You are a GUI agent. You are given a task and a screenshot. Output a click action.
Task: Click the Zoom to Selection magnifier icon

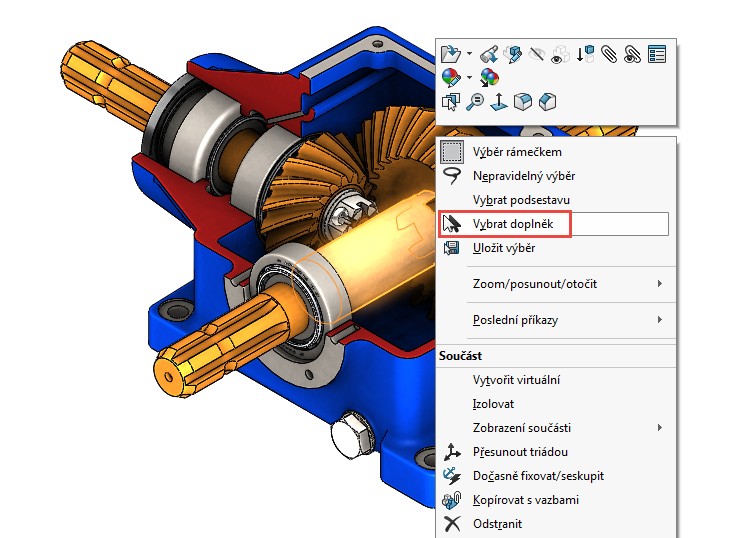[x=474, y=101]
